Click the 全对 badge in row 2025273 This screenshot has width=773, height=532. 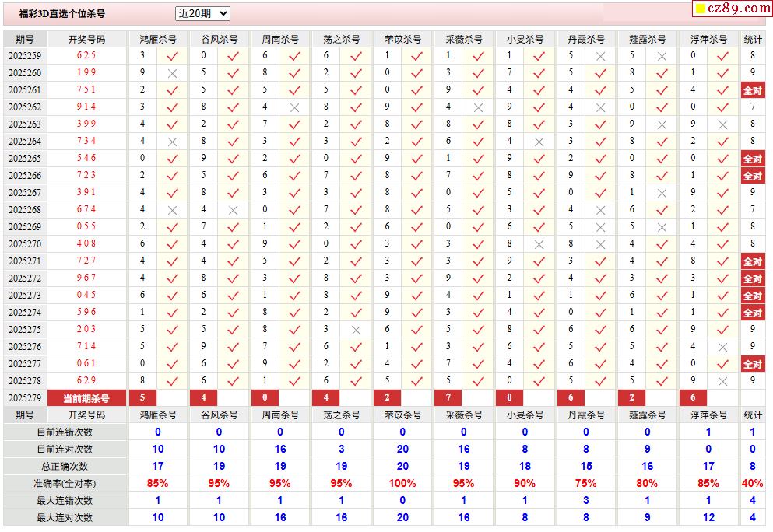753,296
